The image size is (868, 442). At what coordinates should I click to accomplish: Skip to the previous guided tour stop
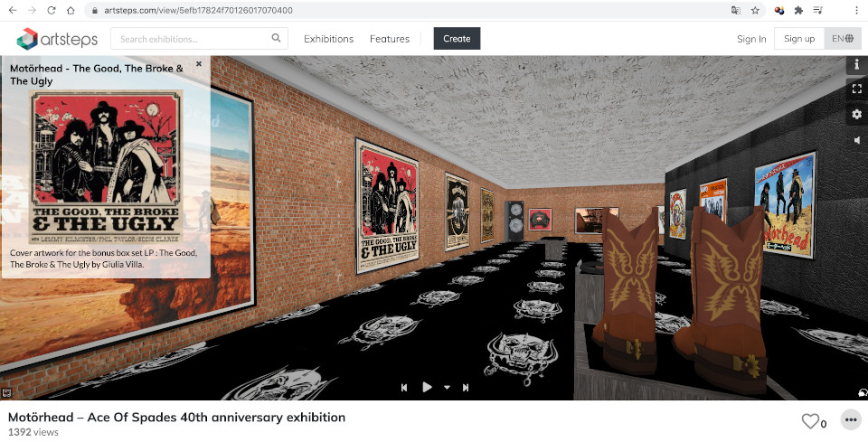coord(404,388)
